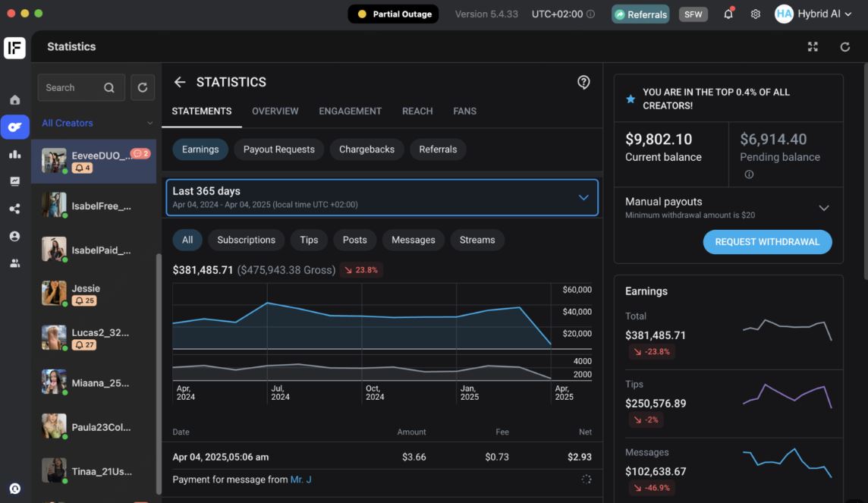Open the bar chart analytics sidebar icon
Screen dimensions: 868x503
14,154
